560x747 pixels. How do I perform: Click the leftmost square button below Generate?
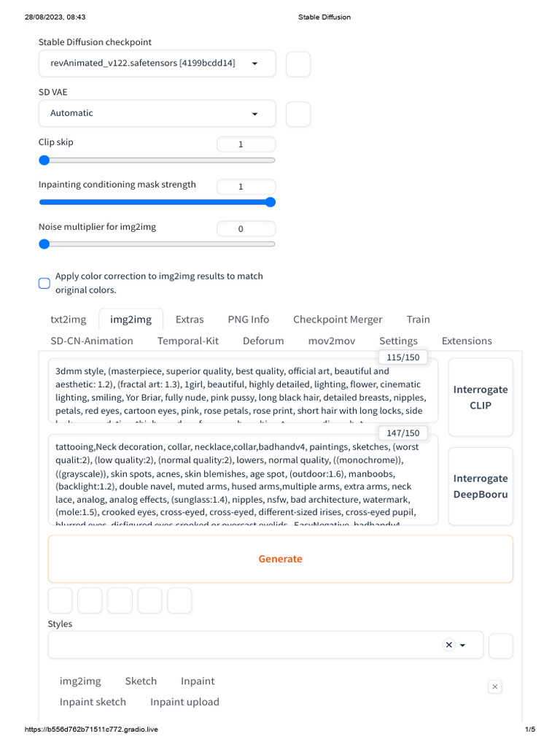(61, 600)
